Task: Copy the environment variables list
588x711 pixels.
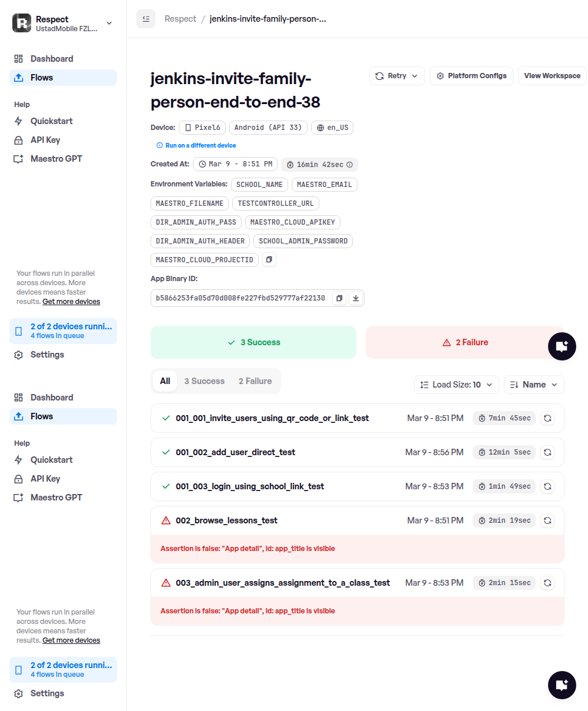Action: tap(269, 259)
